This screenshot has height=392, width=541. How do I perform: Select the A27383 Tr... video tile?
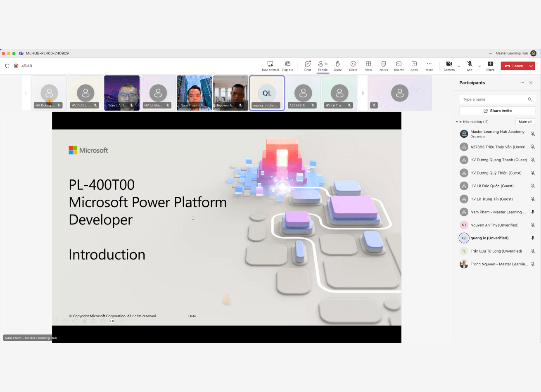click(x=303, y=93)
